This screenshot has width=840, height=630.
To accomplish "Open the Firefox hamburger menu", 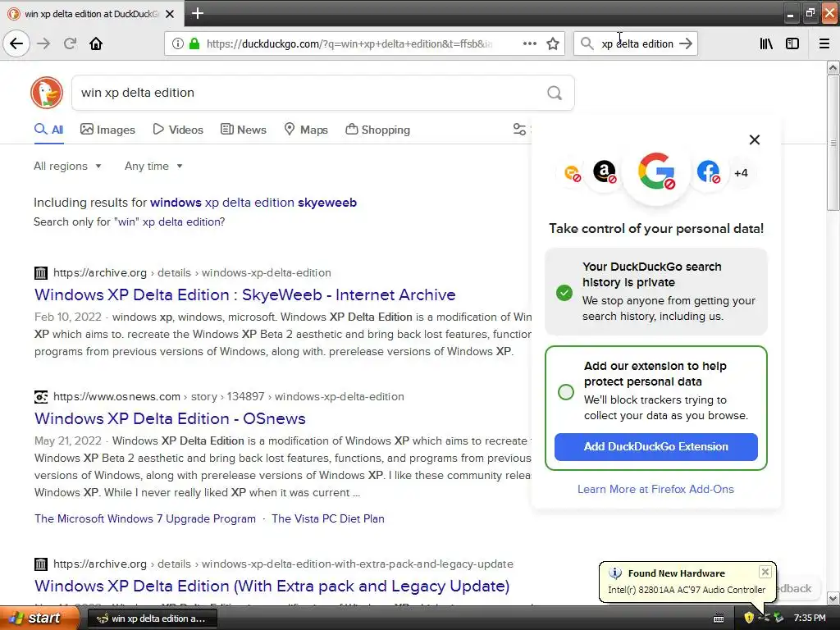I will [824, 43].
